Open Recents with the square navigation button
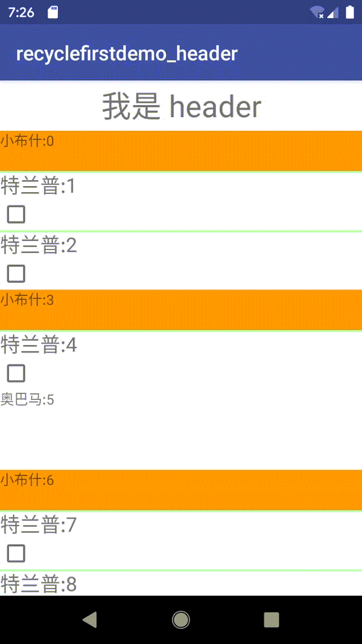 point(271,619)
